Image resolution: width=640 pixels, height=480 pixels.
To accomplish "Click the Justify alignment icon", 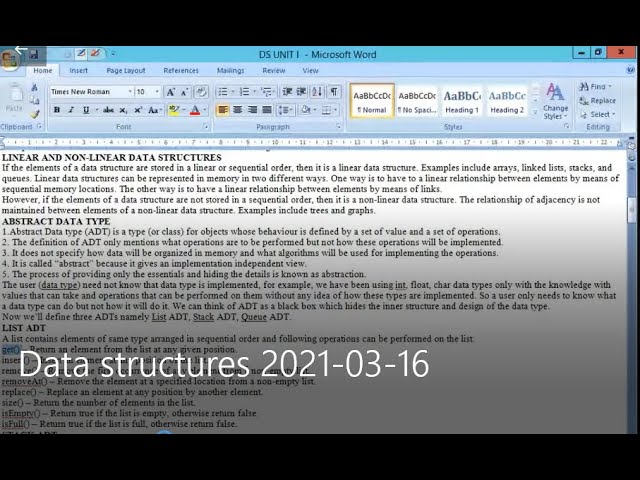I will pyautogui.click(x=267, y=110).
